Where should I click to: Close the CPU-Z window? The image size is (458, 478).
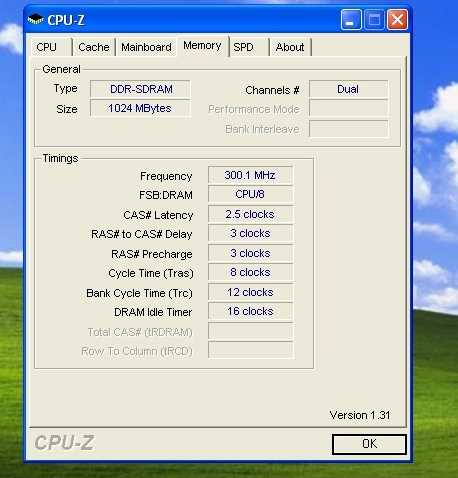click(x=397, y=20)
